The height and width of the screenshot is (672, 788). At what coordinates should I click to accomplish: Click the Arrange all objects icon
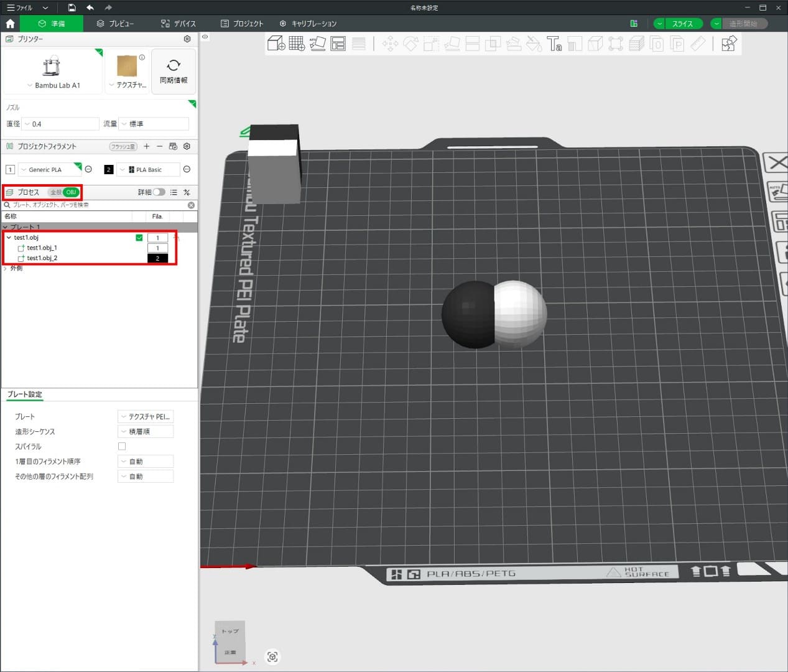(338, 44)
